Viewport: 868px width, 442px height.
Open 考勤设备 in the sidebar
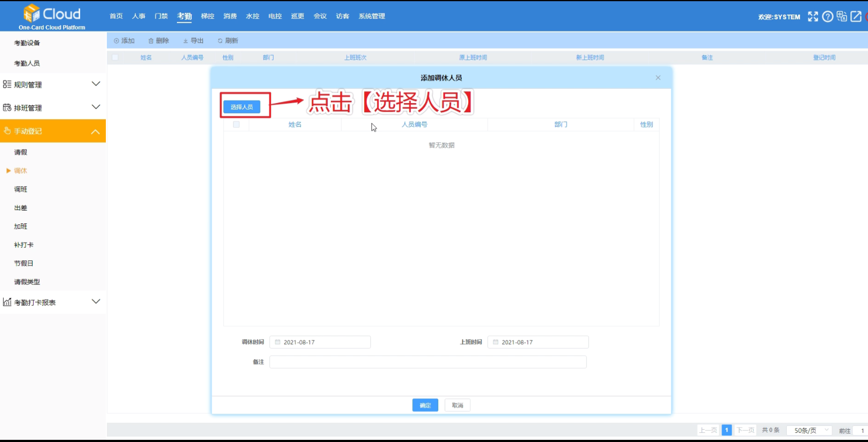coord(27,43)
